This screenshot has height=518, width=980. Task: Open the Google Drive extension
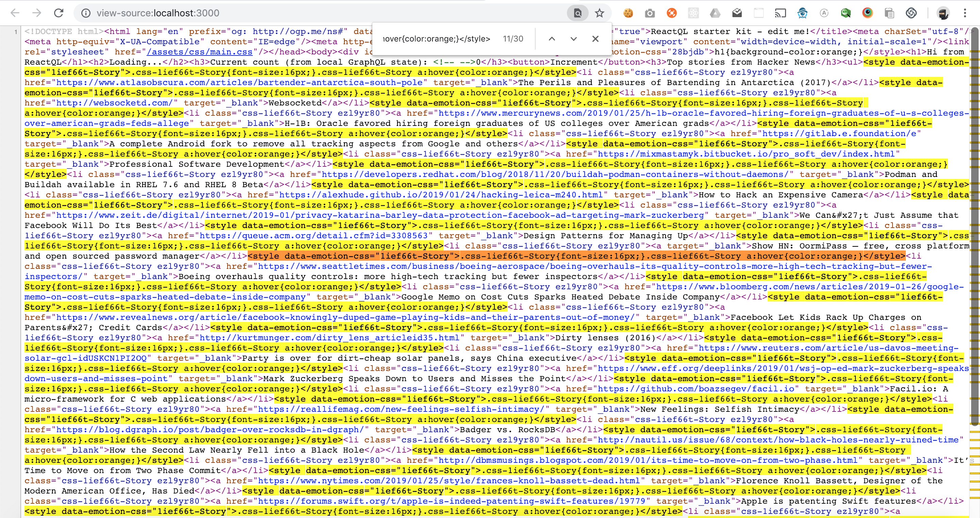(715, 13)
